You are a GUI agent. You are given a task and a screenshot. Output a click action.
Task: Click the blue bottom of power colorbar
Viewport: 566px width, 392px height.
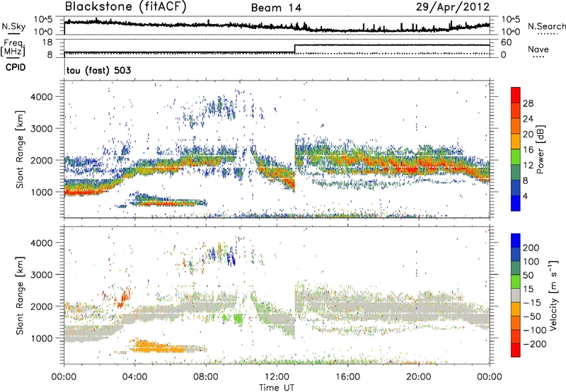(516, 203)
